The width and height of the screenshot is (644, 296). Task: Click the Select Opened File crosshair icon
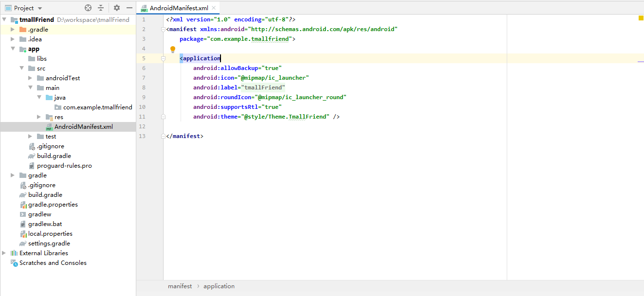(x=88, y=7)
